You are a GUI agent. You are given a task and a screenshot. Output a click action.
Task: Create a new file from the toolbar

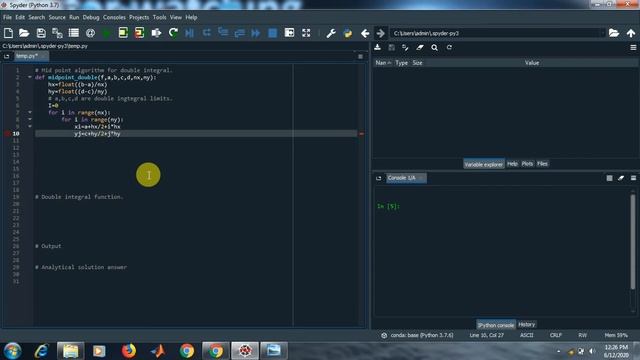pyautogui.click(x=8, y=33)
